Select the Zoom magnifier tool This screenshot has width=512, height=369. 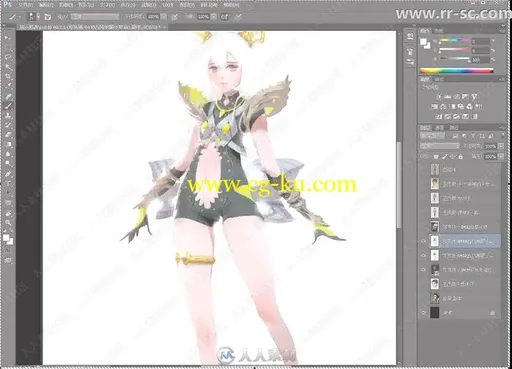[x=8, y=223]
